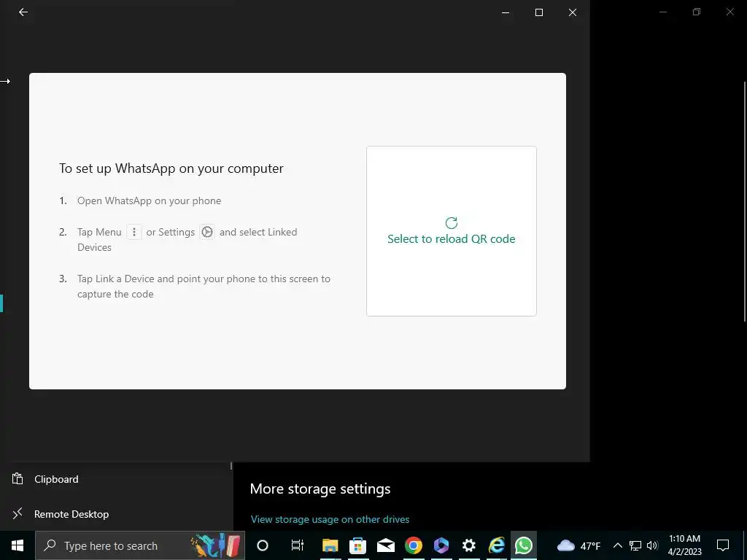The width and height of the screenshot is (747, 560).
Task: Click the three-dot Menu icon in step 2
Action: [134, 232]
